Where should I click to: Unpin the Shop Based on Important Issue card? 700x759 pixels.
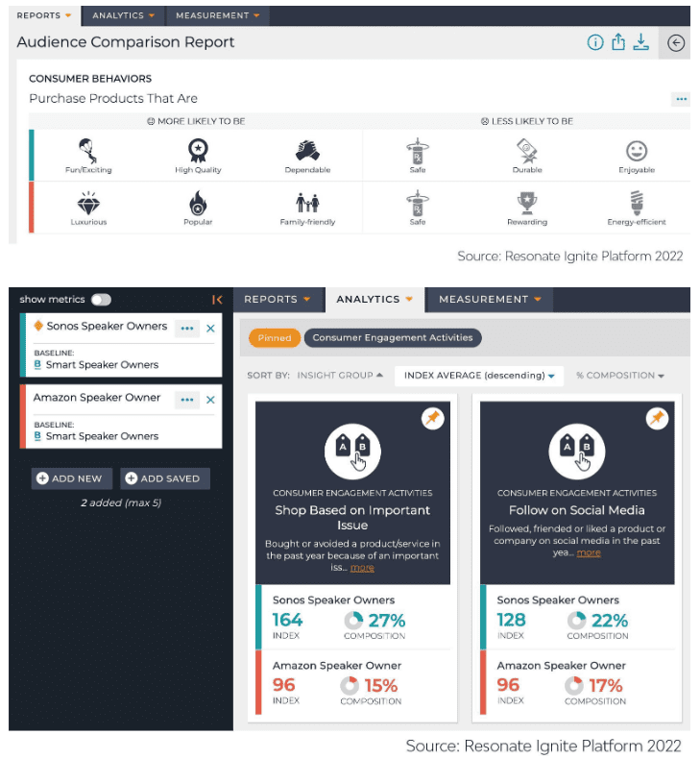432,418
